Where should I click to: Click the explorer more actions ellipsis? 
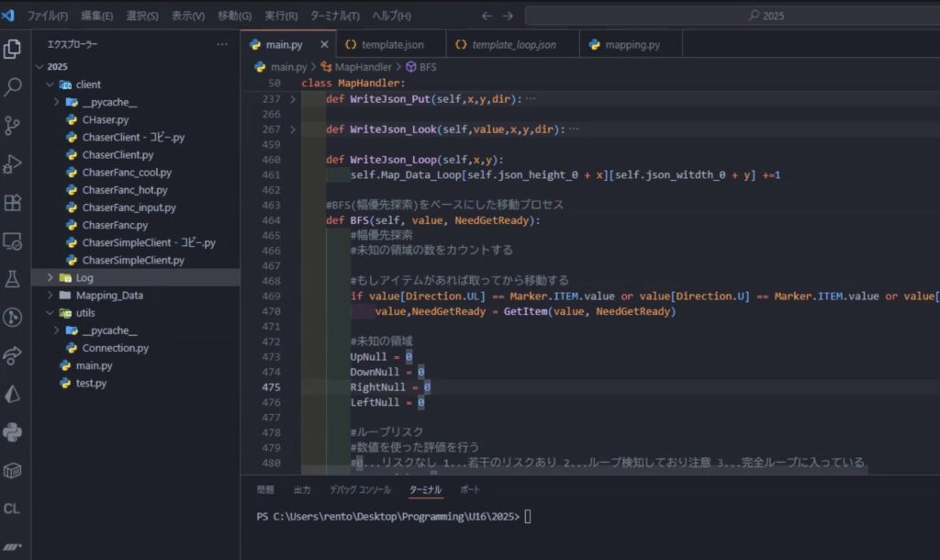(222, 44)
